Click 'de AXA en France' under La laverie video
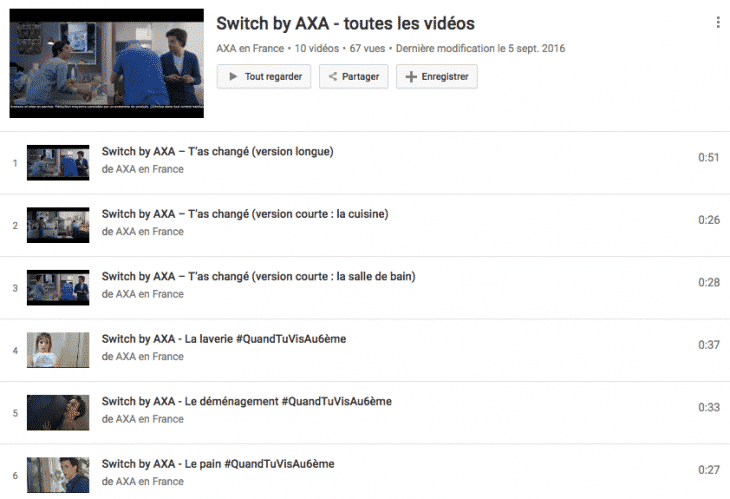 click(142, 357)
